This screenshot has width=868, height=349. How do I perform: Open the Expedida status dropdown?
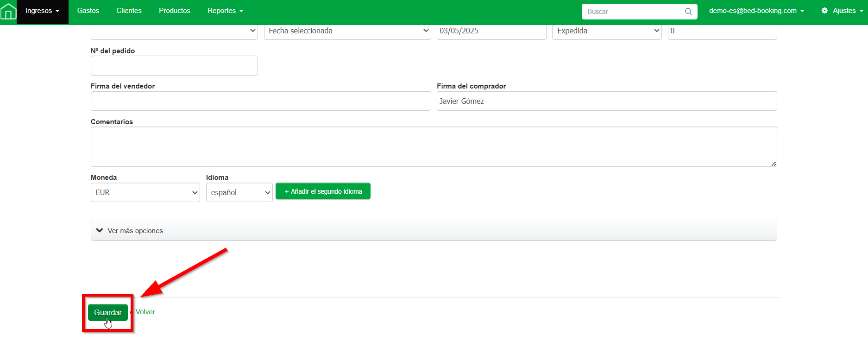607,31
